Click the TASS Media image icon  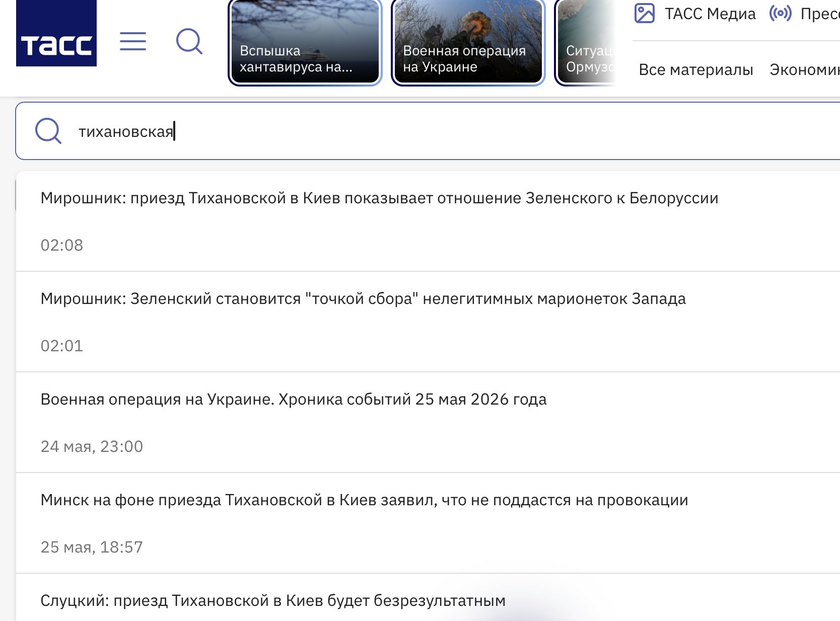(645, 14)
